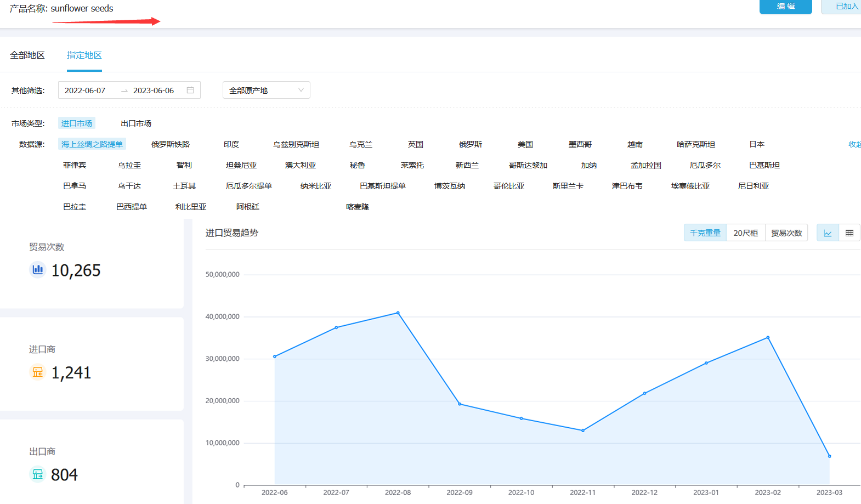
Task: Open the start date 2022-06-07 picker
Action: click(x=85, y=90)
